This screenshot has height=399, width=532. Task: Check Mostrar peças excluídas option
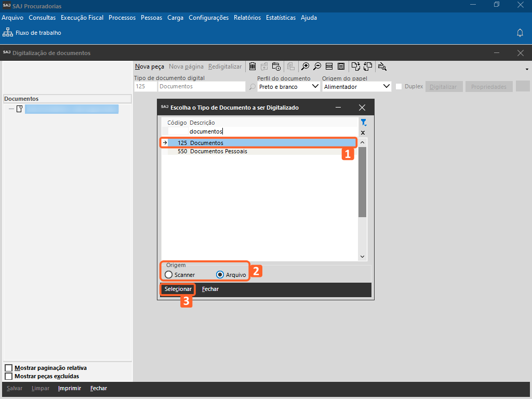8,376
